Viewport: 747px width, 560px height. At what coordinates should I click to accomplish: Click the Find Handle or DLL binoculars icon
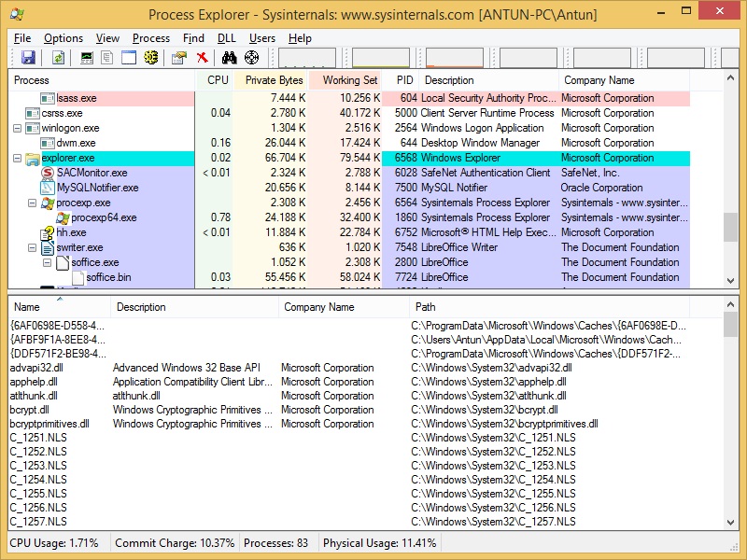click(228, 57)
